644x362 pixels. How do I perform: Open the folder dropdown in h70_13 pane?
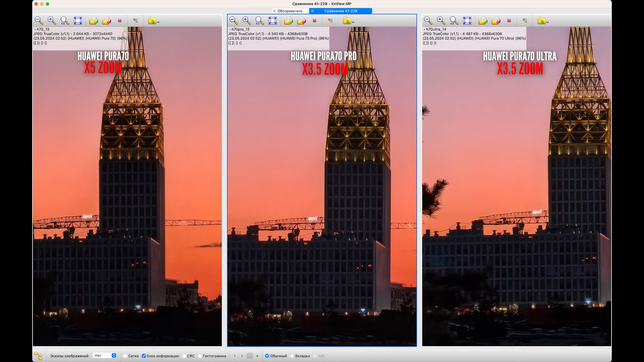pos(153,20)
